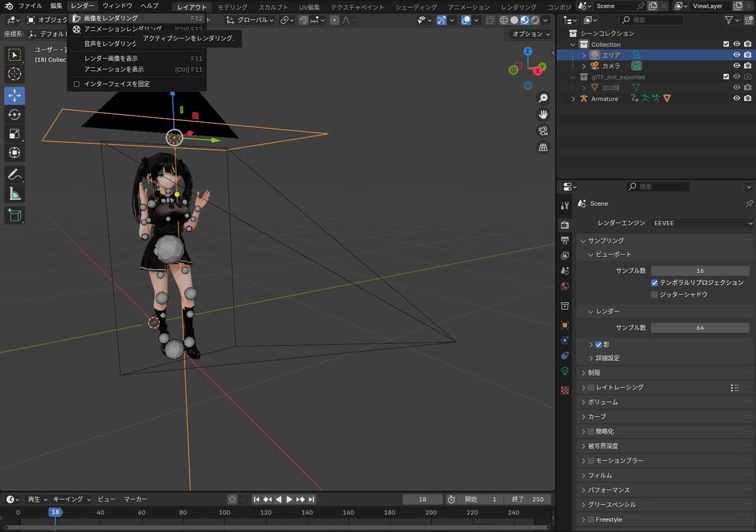Viewport: 756px width, 532px height.
Task: Hide エリア light with its eye icon
Action: (736, 55)
